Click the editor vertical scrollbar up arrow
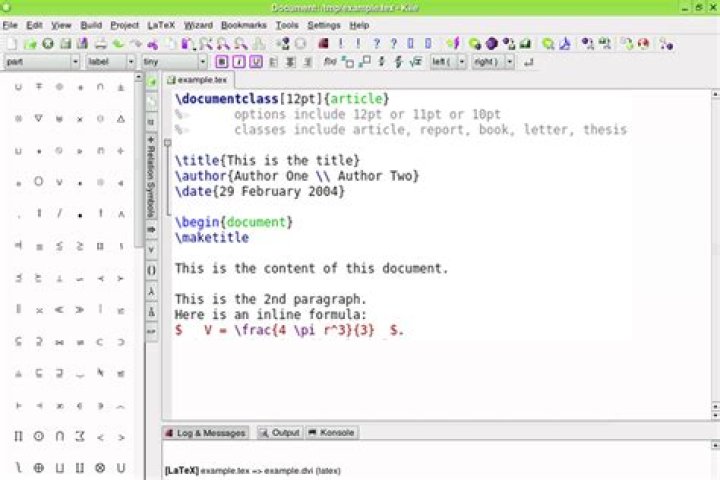 (715, 94)
